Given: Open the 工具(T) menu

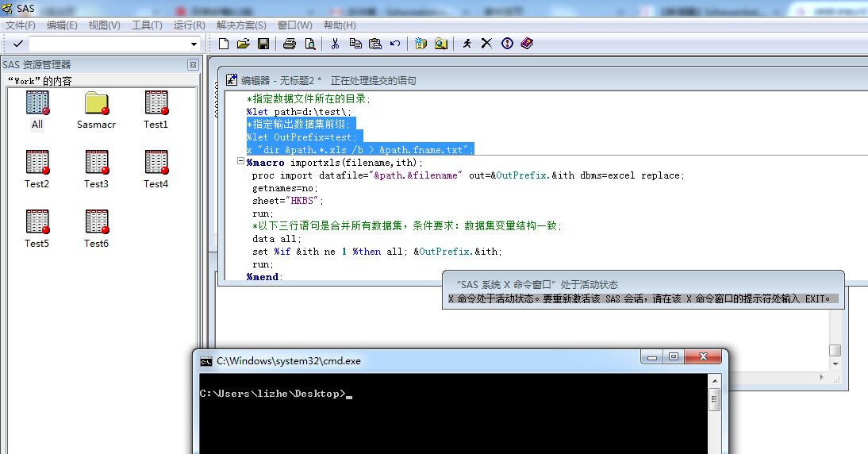Looking at the screenshot, I should click(x=147, y=25).
